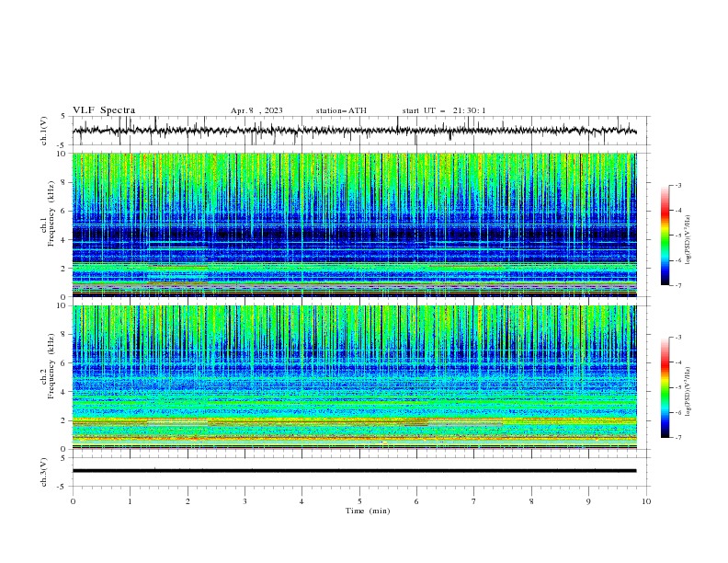Click the ch.1 spectrogram panel
Screen dimensions: 728x563
click(355, 224)
